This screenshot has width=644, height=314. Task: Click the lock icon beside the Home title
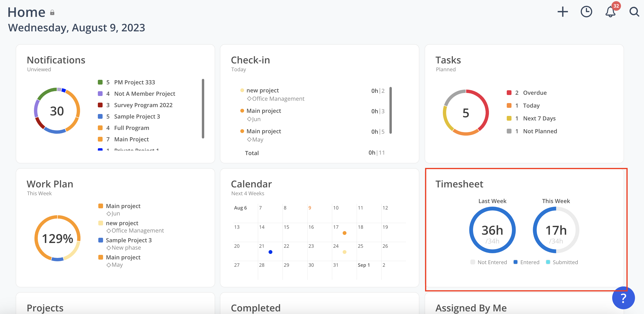pos(52,12)
